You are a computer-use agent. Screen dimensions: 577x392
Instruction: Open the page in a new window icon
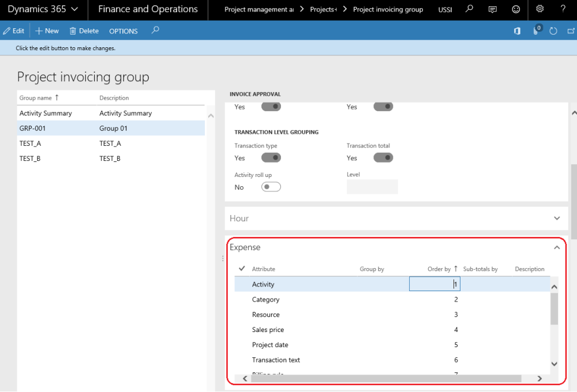tap(571, 31)
